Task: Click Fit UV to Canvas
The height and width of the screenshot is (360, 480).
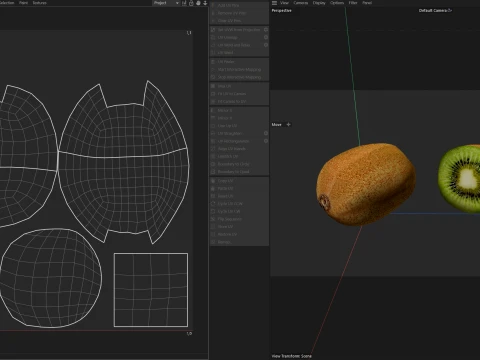Action: pyautogui.click(x=239, y=94)
